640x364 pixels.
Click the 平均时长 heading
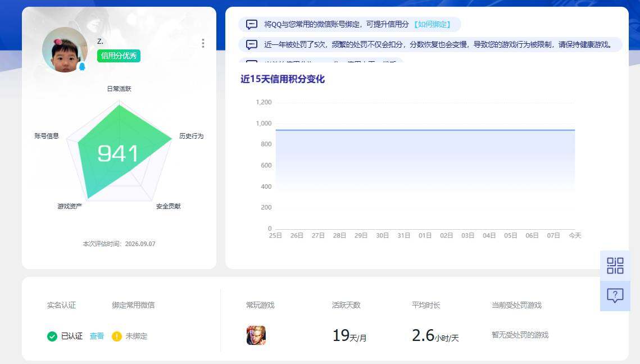pyautogui.click(x=426, y=305)
